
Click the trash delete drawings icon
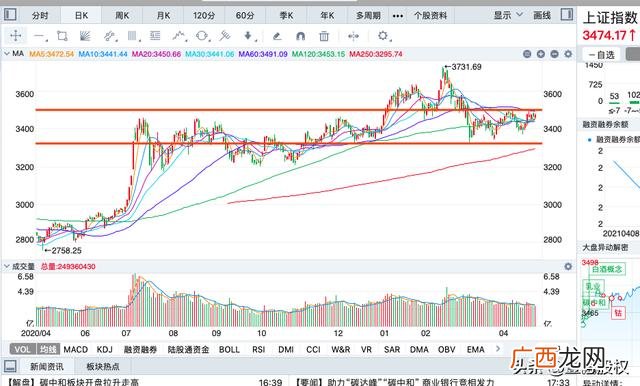pos(324,36)
